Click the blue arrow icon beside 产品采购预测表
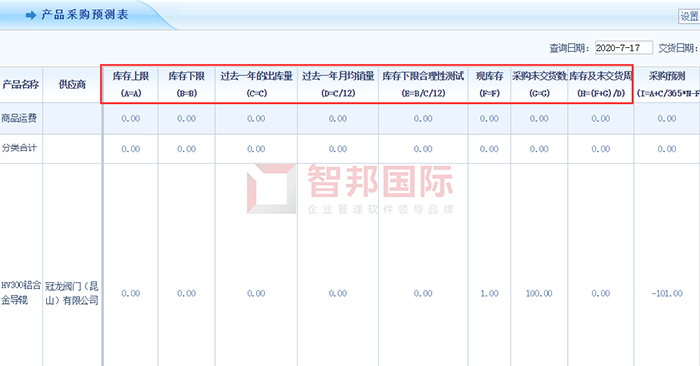The height and width of the screenshot is (366, 700). click(x=31, y=15)
